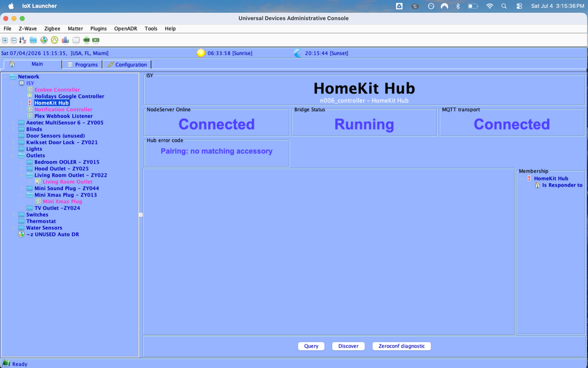Click the Door Sensors (unused) folder icon

pyautogui.click(x=21, y=136)
